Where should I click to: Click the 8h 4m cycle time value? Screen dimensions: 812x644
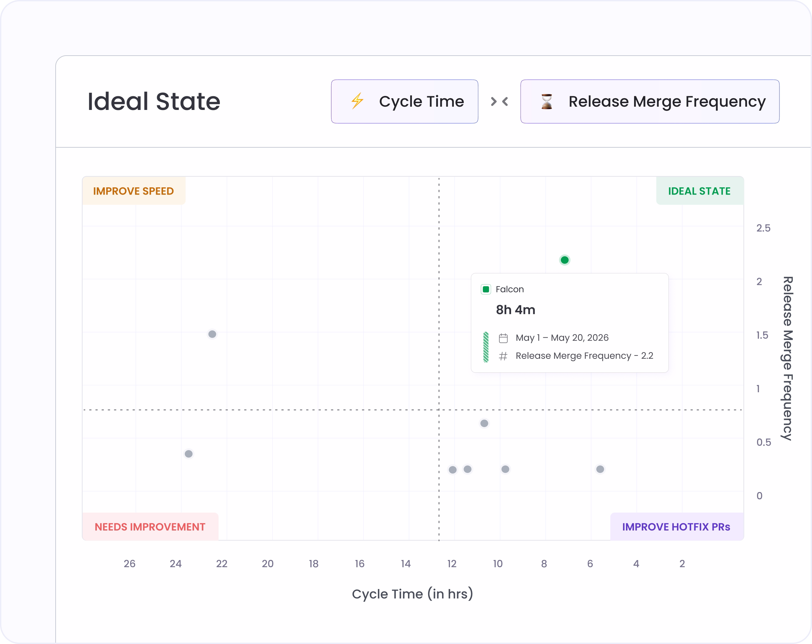point(515,310)
